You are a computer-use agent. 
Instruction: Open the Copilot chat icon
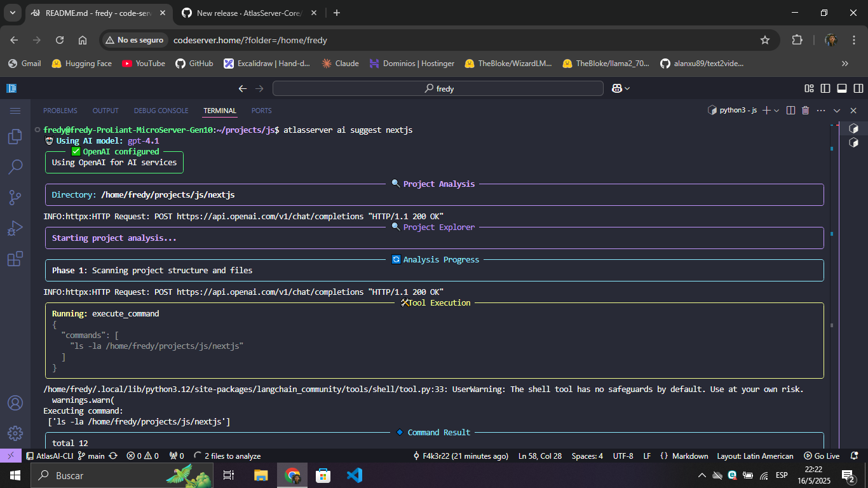click(616, 88)
